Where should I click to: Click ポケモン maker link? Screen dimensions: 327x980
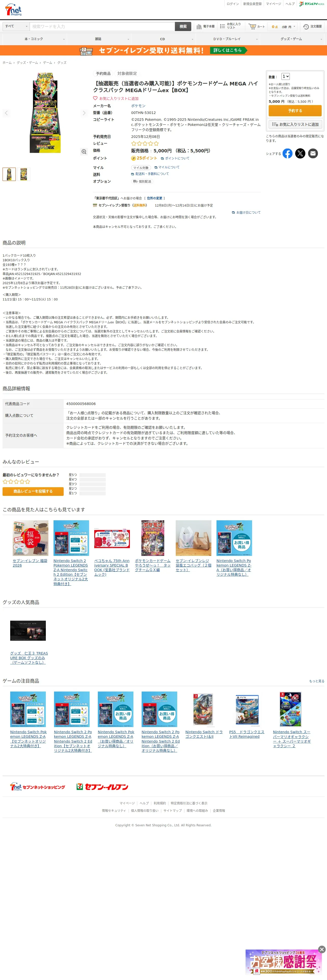(138, 106)
